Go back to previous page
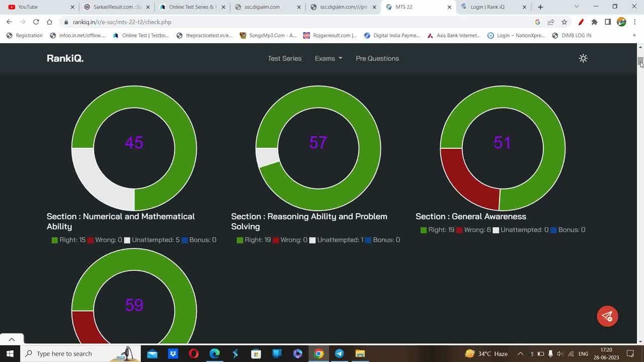The width and height of the screenshot is (644, 362). coord(9,22)
